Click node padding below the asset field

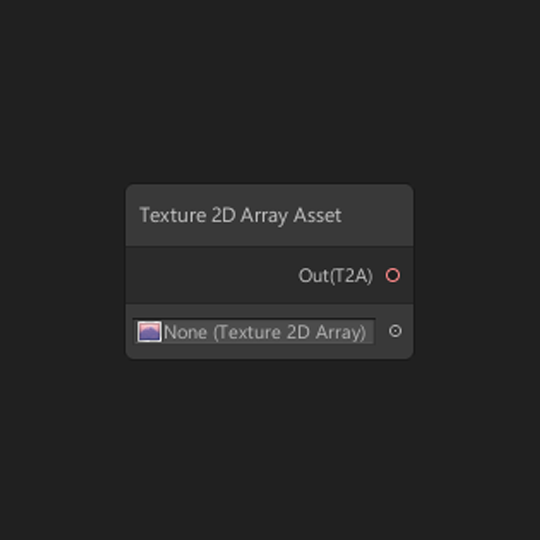[269, 351]
